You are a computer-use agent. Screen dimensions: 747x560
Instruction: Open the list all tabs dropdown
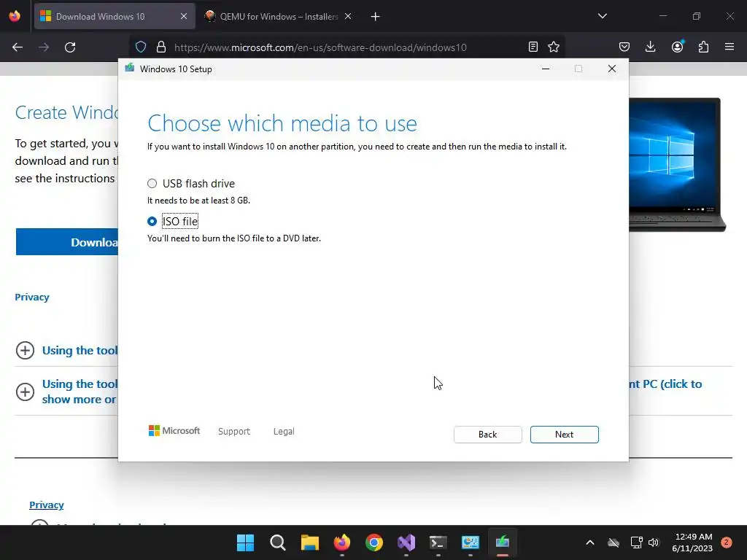click(602, 16)
